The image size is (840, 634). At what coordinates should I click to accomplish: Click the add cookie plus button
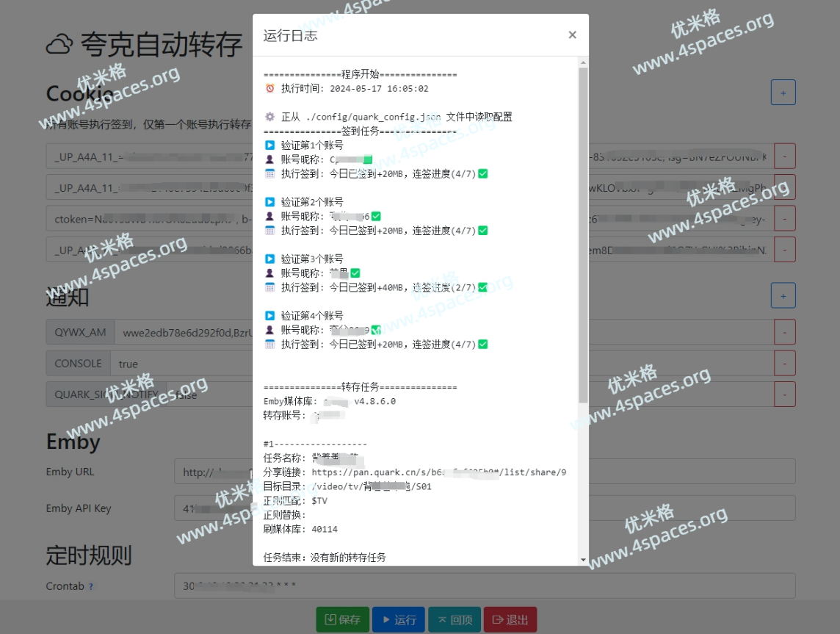pyautogui.click(x=783, y=93)
